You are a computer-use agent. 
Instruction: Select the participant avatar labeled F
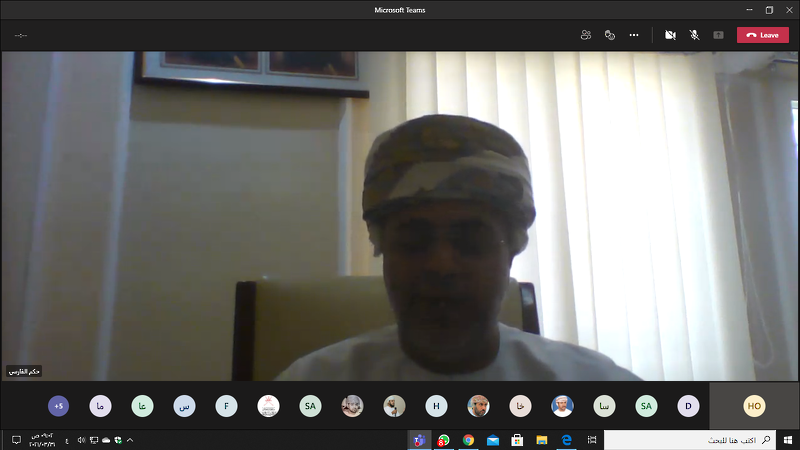[x=226, y=406]
